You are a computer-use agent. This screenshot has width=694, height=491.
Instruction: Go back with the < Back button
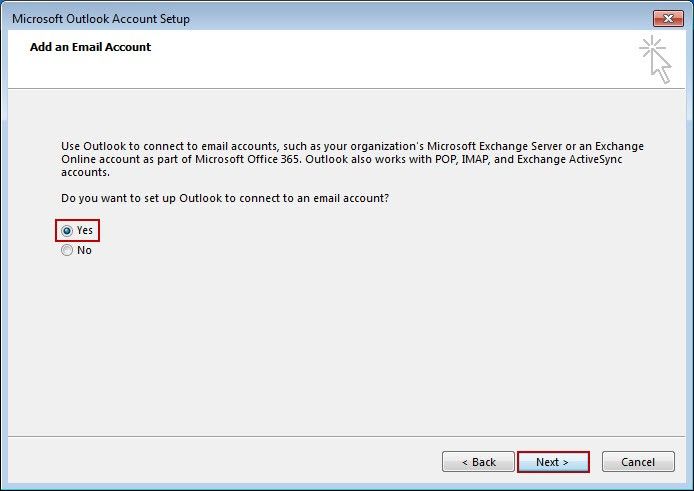pyautogui.click(x=478, y=462)
